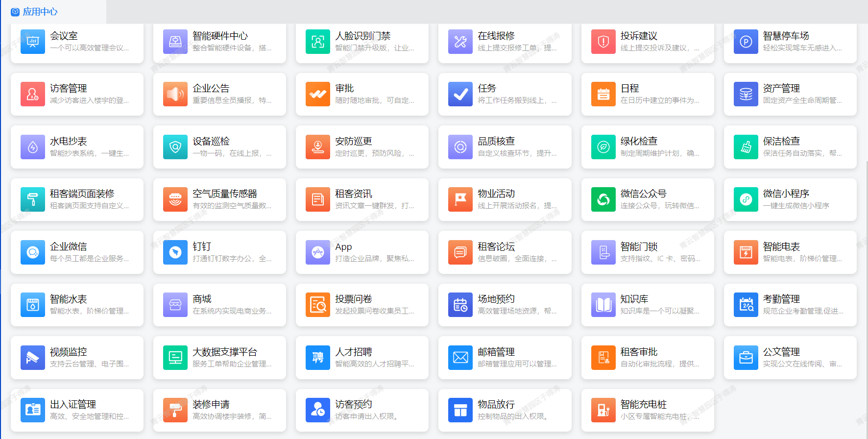Open the 访客管理 app title
The image size is (868, 439).
[x=69, y=88]
